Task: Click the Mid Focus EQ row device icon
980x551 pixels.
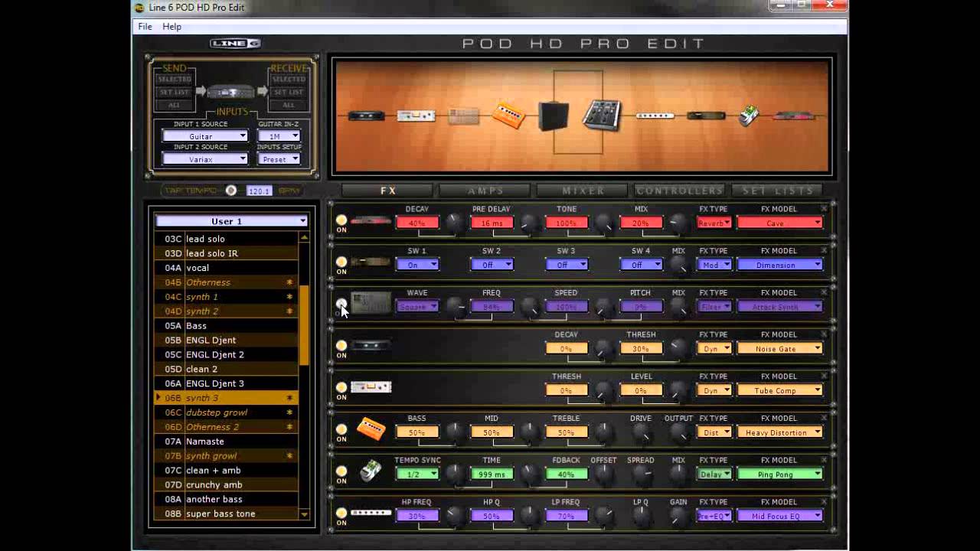Action: coord(371,512)
